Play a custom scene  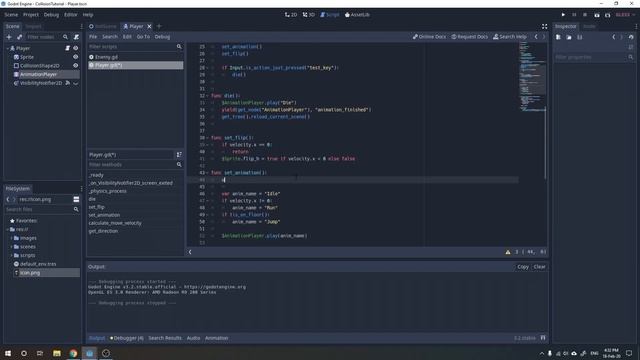coord(607,15)
